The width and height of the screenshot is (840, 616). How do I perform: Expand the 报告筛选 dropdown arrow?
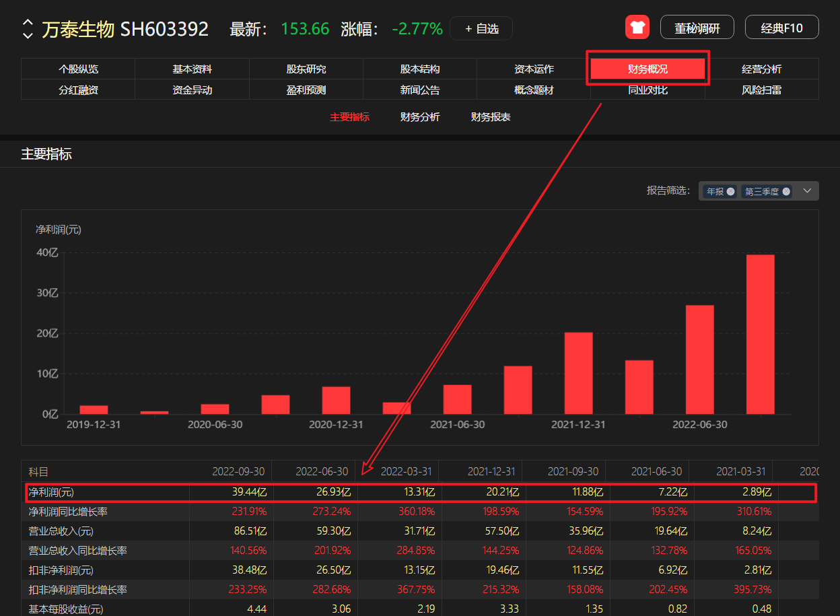(808, 191)
